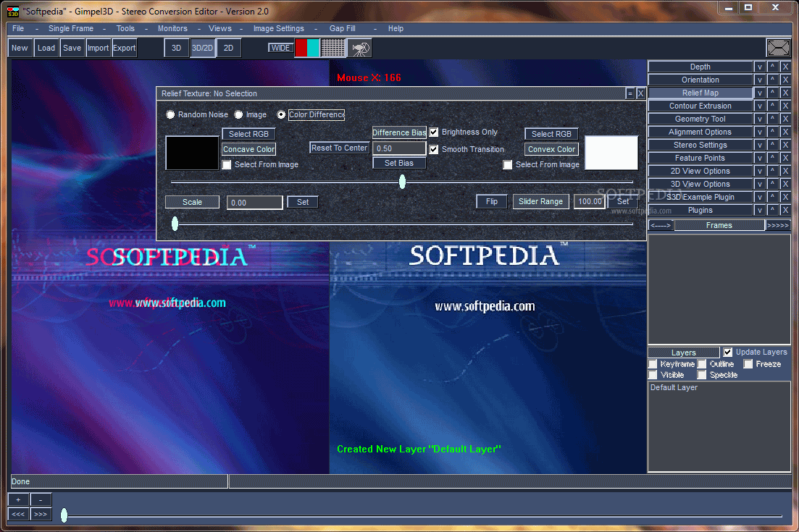
Task: Toggle the WIDE view button
Action: (x=280, y=48)
